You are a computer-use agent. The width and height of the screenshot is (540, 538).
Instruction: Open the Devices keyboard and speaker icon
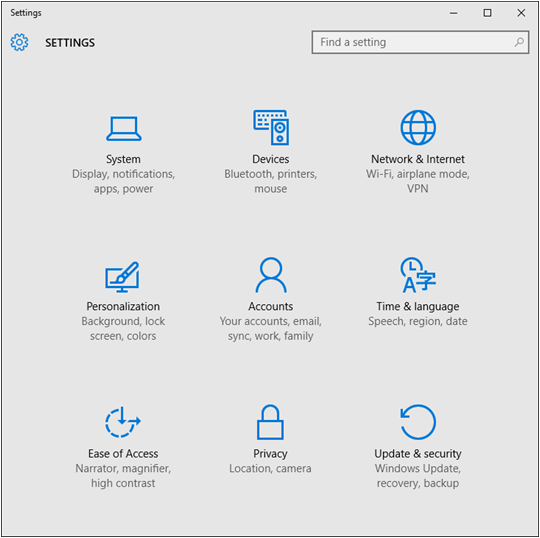click(271, 127)
